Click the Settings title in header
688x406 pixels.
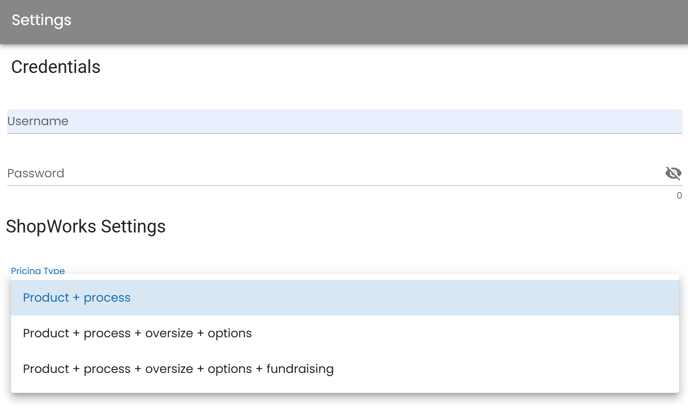[x=41, y=20]
